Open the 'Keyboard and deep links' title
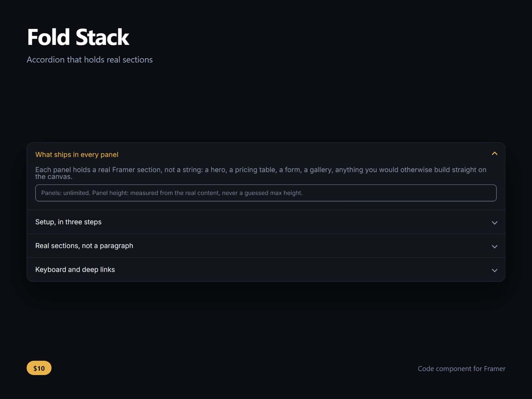 pyautogui.click(x=75, y=269)
